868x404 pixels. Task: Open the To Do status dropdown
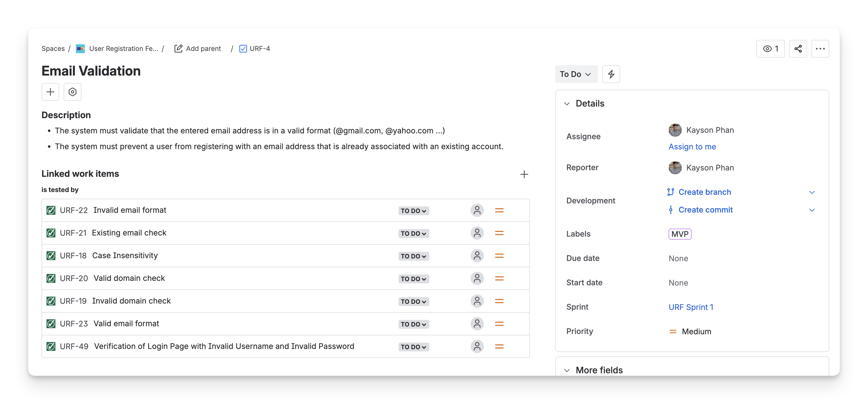point(576,74)
